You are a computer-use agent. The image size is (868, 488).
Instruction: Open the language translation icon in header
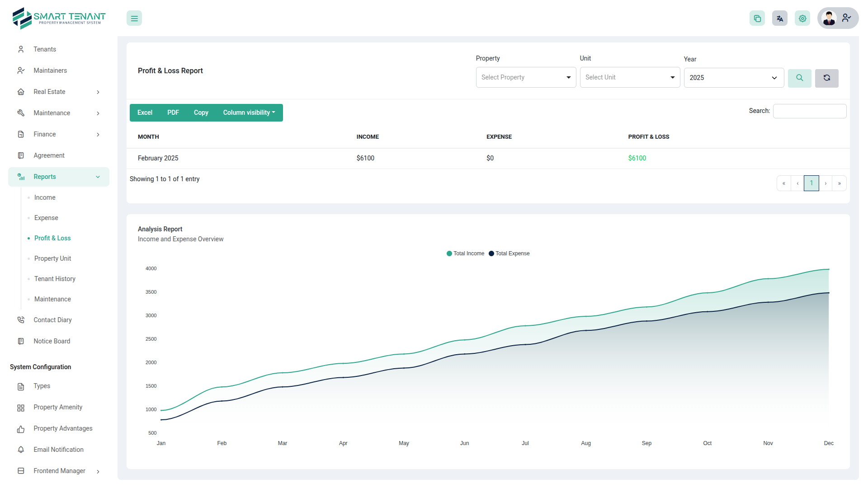pos(779,18)
